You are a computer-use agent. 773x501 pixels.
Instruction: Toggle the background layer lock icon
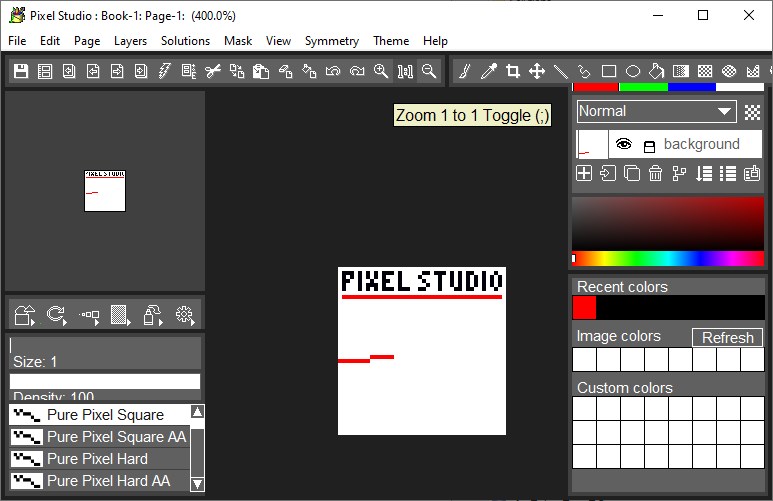point(650,146)
